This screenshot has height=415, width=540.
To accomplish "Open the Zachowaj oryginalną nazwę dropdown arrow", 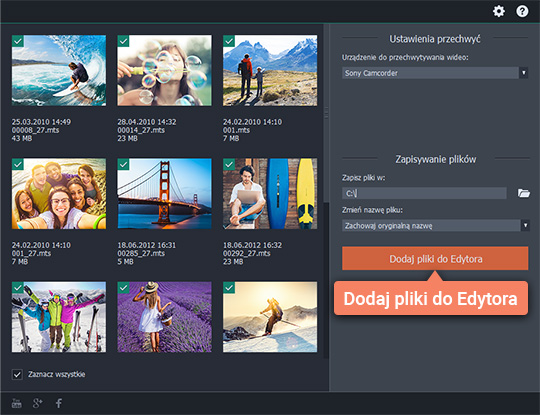I will 525,225.
